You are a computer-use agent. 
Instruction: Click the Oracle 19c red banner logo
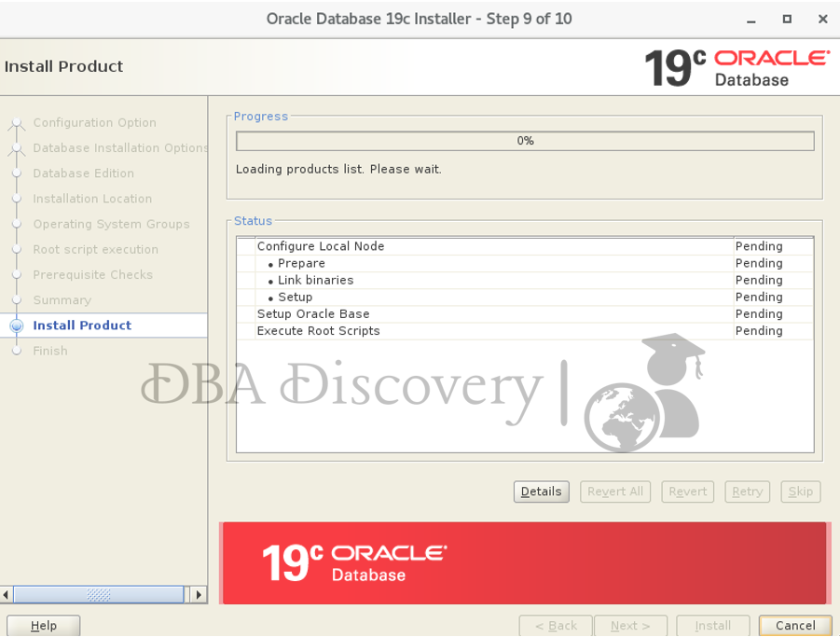tap(354, 562)
